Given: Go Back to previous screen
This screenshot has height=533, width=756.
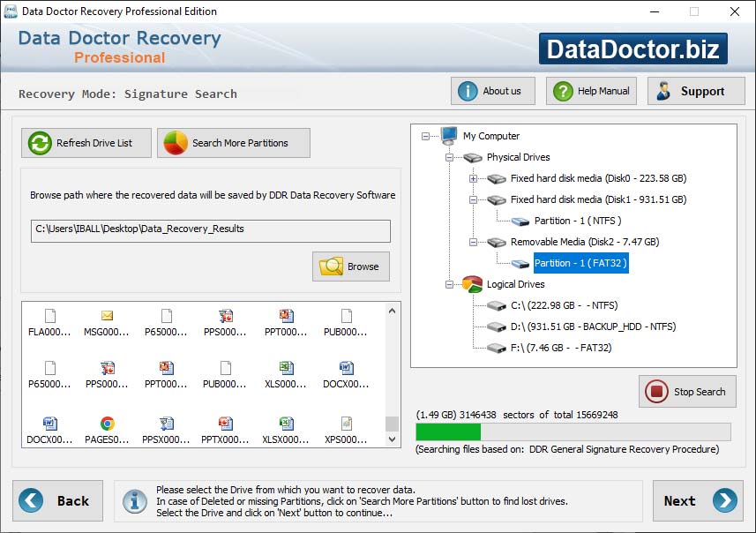Looking at the screenshot, I should tap(57, 500).
